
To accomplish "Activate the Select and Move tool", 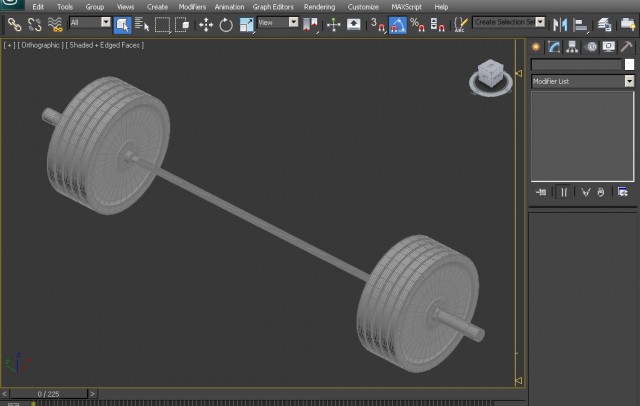I will point(206,25).
